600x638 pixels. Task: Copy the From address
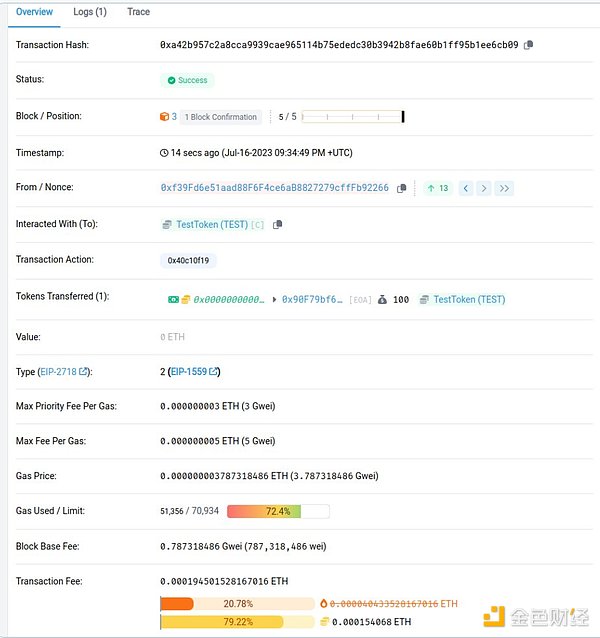click(401, 188)
